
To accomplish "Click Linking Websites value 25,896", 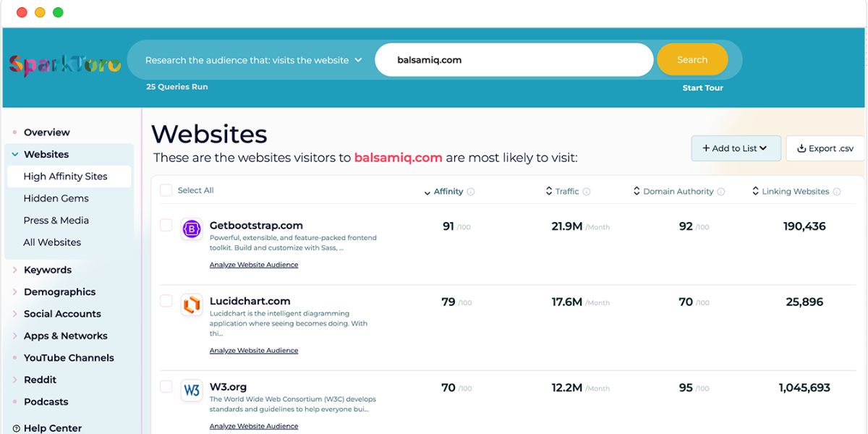I will (x=804, y=302).
